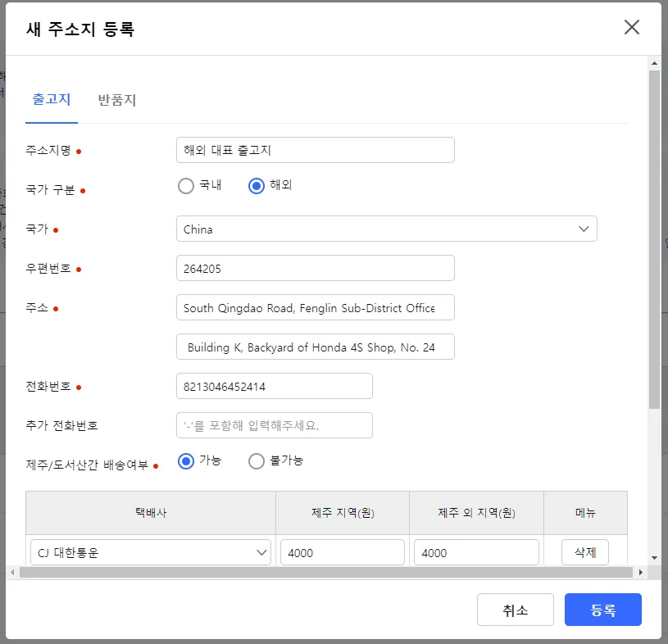Close the new address registration dialog
The width and height of the screenshot is (668, 644).
(631, 27)
